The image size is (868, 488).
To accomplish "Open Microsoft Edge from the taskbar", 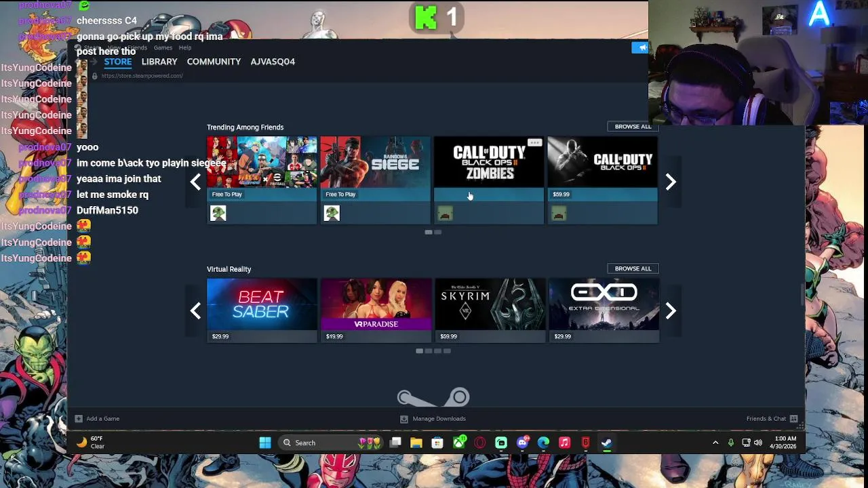I will 543,443.
